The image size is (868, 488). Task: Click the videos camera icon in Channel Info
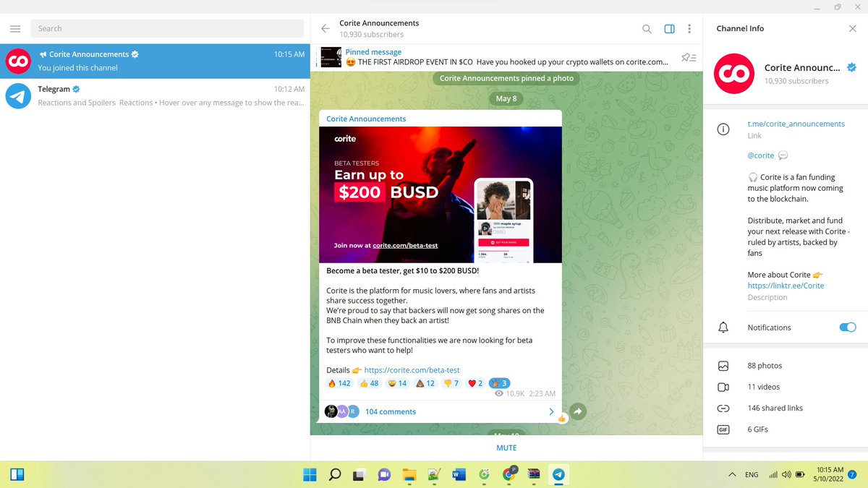click(x=723, y=387)
